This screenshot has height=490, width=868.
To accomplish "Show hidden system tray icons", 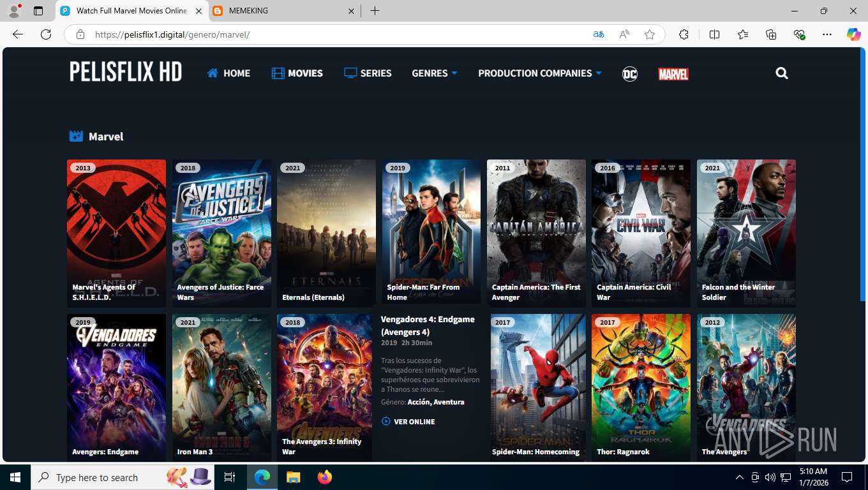I will click(x=740, y=477).
